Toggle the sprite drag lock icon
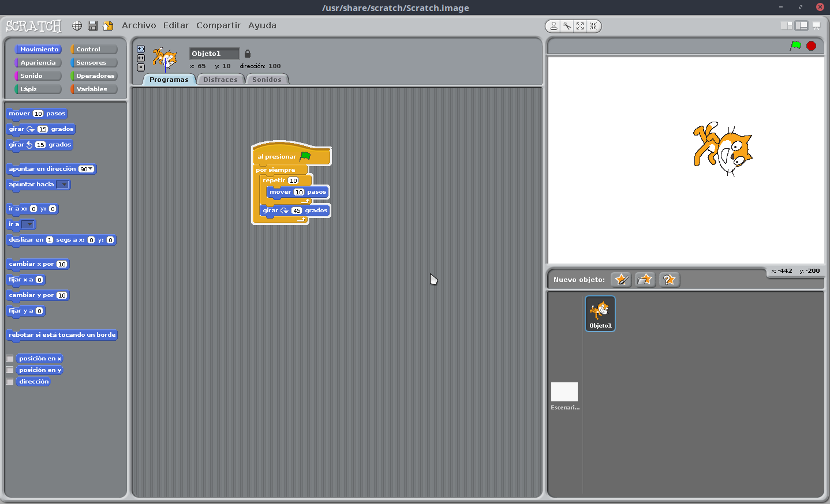This screenshot has height=504, width=830. (248, 54)
